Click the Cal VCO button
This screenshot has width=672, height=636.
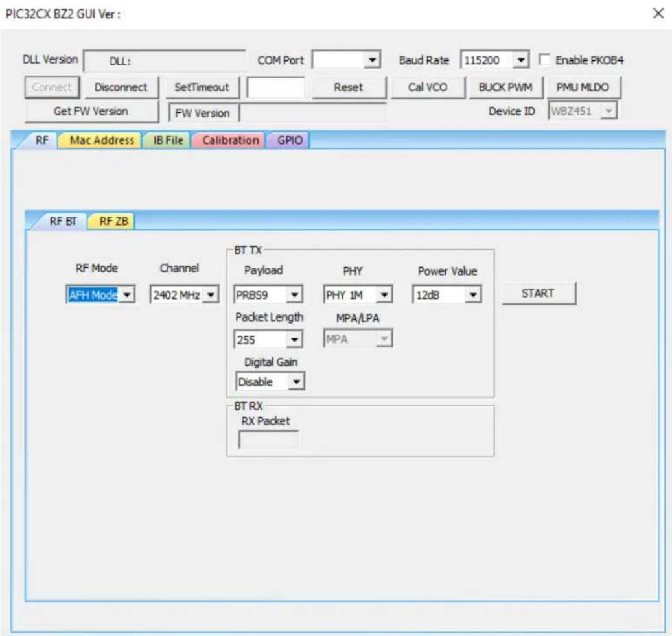tap(427, 88)
